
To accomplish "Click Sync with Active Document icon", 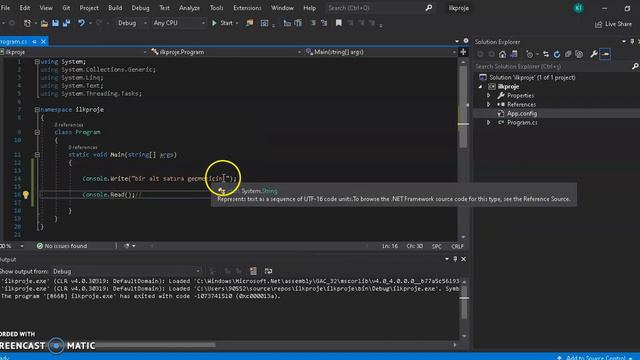I will pos(546,54).
